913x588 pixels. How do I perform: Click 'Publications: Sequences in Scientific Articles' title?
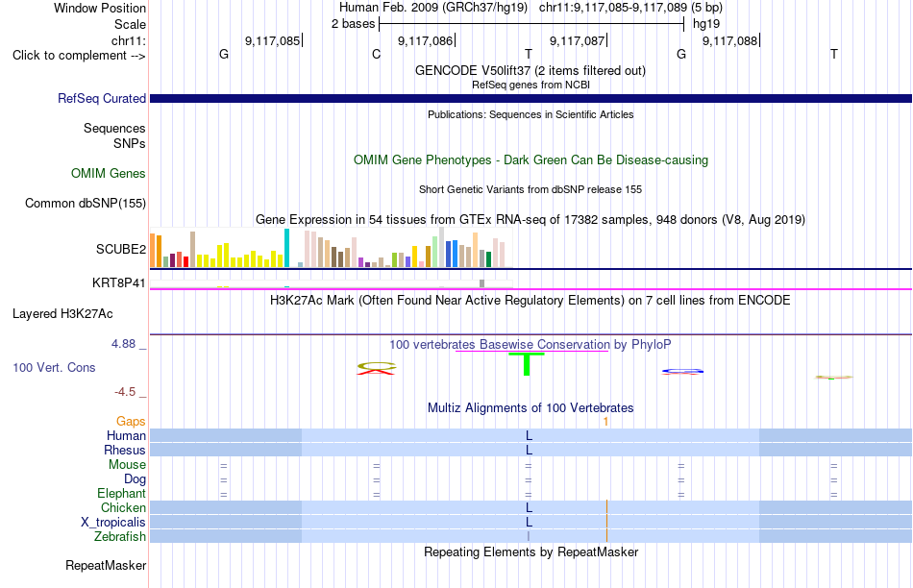coord(531,114)
